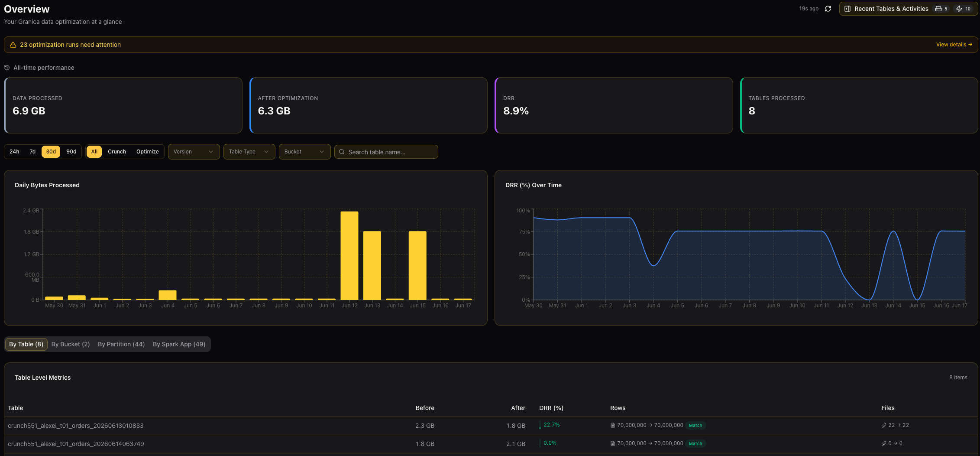Image resolution: width=980 pixels, height=456 pixels.
Task: Click the DRR (%) Over Time chart title
Action: 534,185
